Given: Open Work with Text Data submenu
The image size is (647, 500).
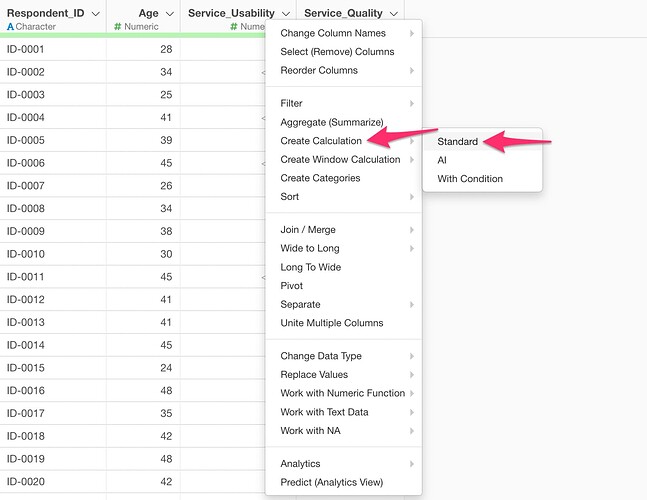Looking at the screenshot, I should tap(343, 412).
